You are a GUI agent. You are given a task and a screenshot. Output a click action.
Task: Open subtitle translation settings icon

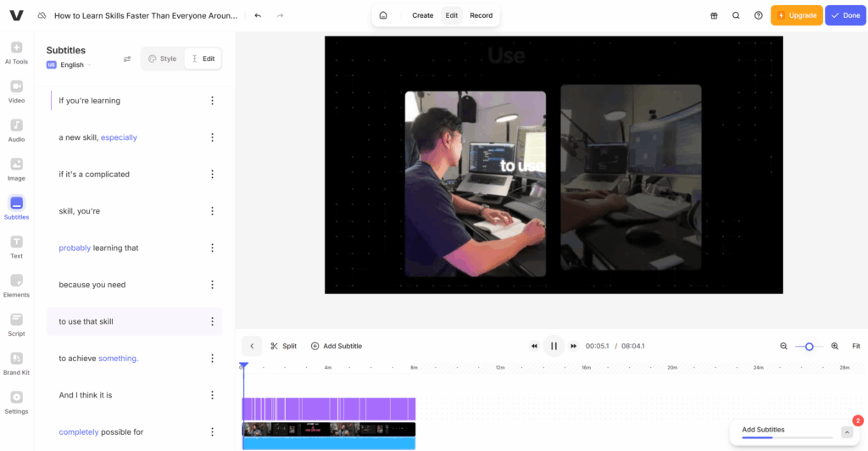(127, 59)
